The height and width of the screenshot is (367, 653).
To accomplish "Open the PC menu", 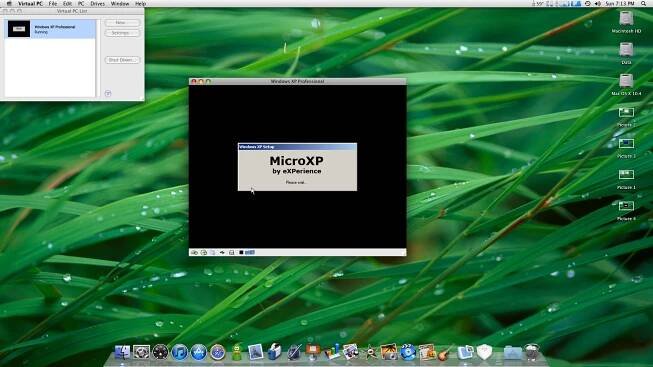I will [x=81, y=3].
